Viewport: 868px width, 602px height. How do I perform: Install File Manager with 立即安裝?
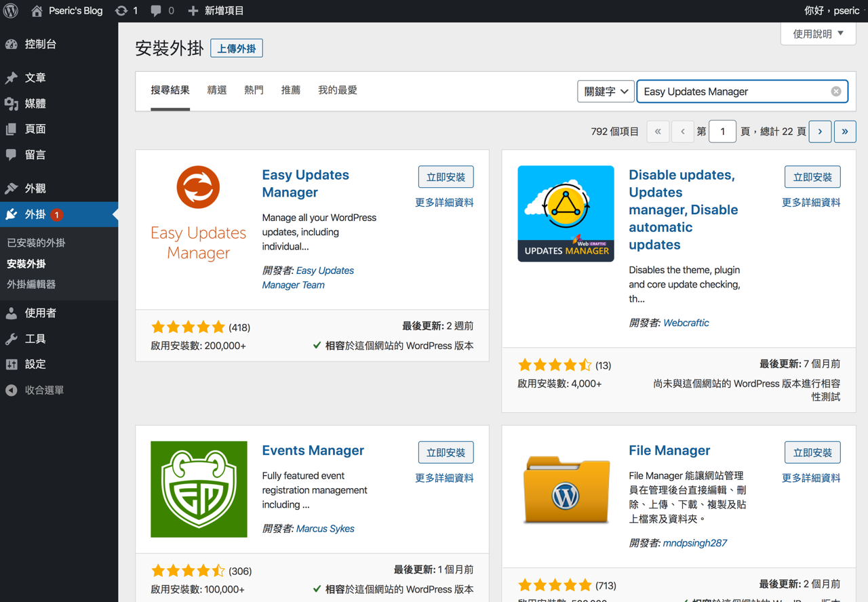(813, 453)
